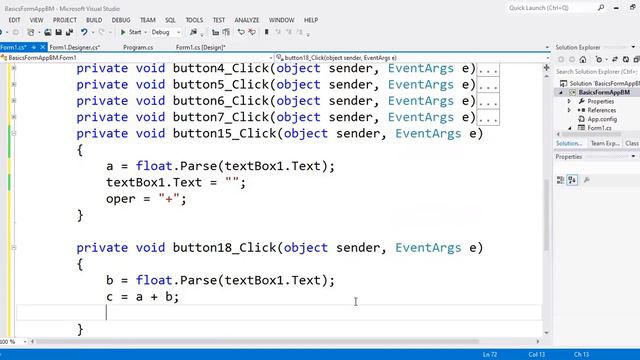Open the EDIT menu
Viewport: 640px width, 360px height.
tap(14, 20)
